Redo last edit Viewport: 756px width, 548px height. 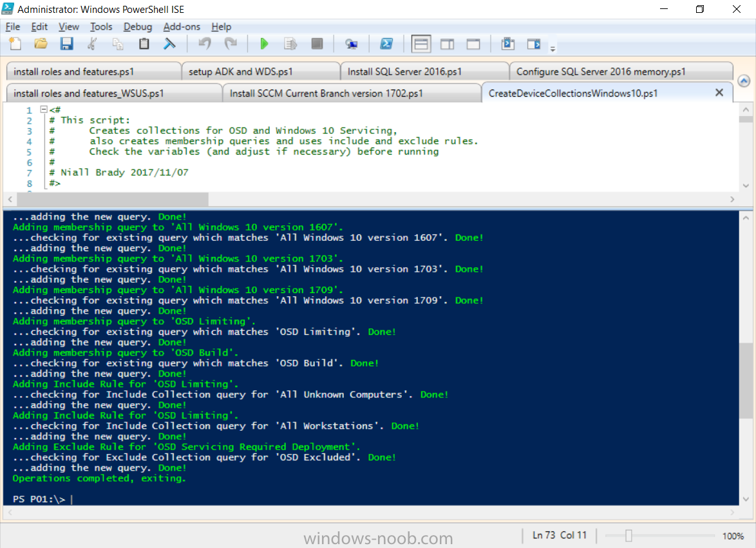click(231, 44)
